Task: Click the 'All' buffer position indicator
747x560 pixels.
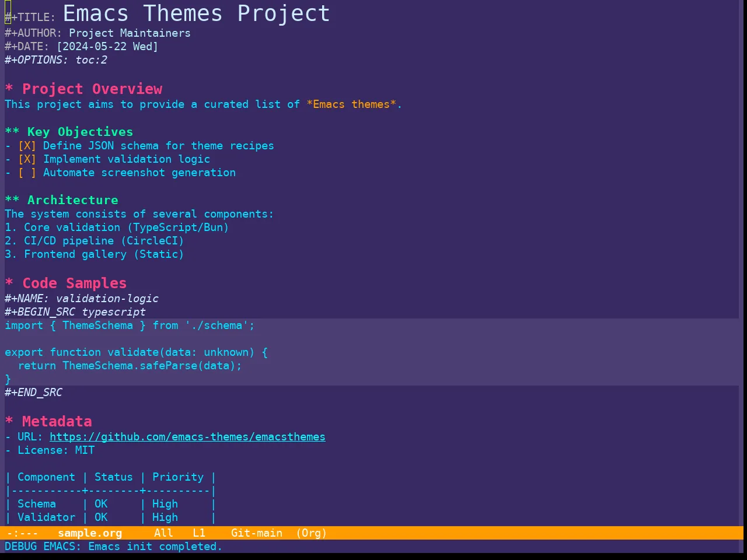Action: [163, 533]
